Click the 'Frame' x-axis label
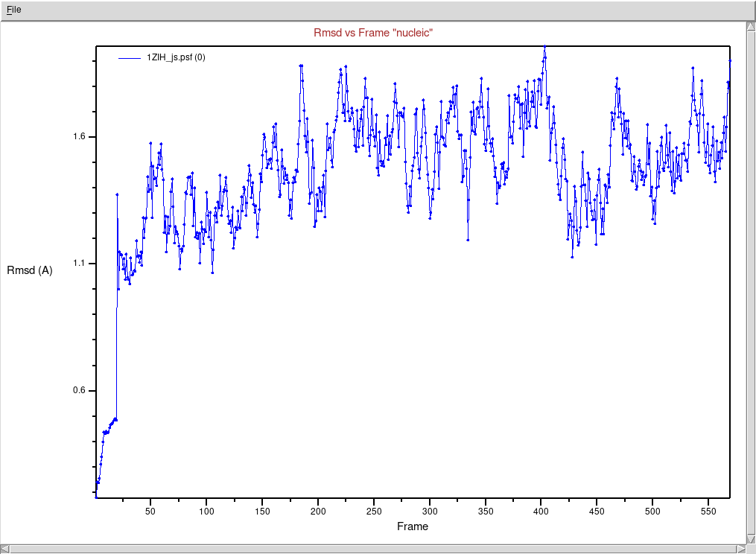This screenshot has height=554, width=756. tap(412, 526)
